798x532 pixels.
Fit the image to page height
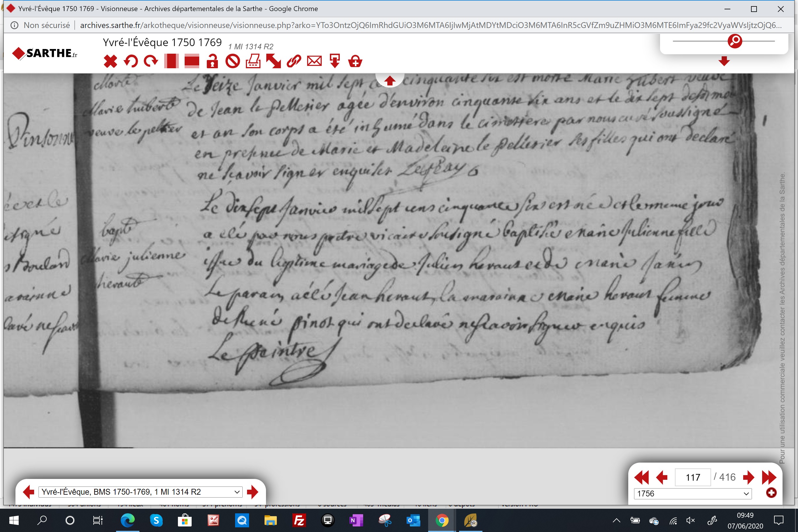171,62
